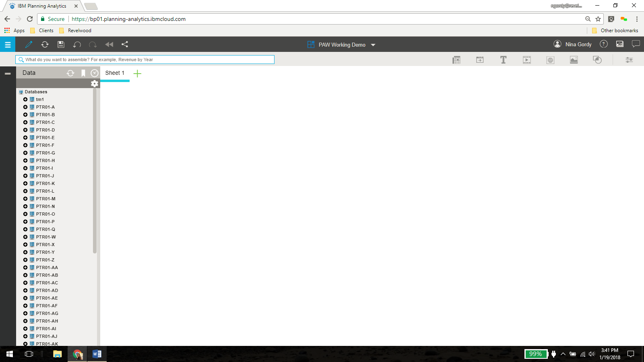Insert text box with the T icon
This screenshot has height=362, width=644.
click(503, 60)
